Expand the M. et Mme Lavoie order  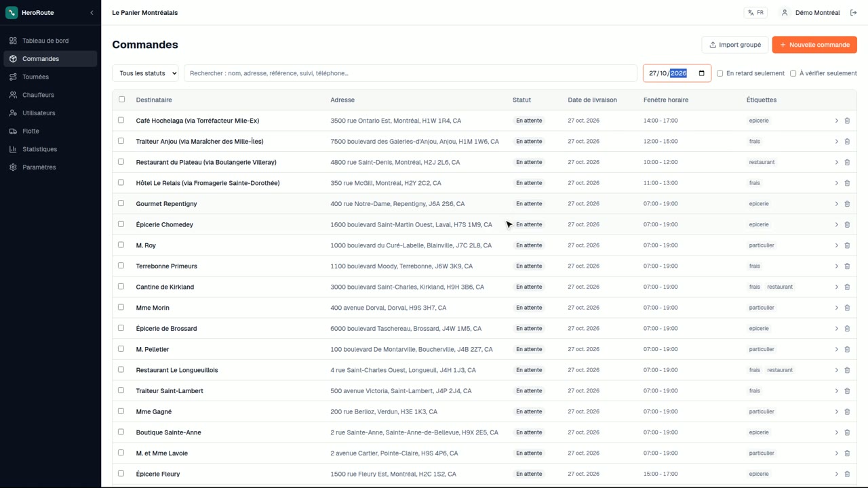[x=837, y=453]
